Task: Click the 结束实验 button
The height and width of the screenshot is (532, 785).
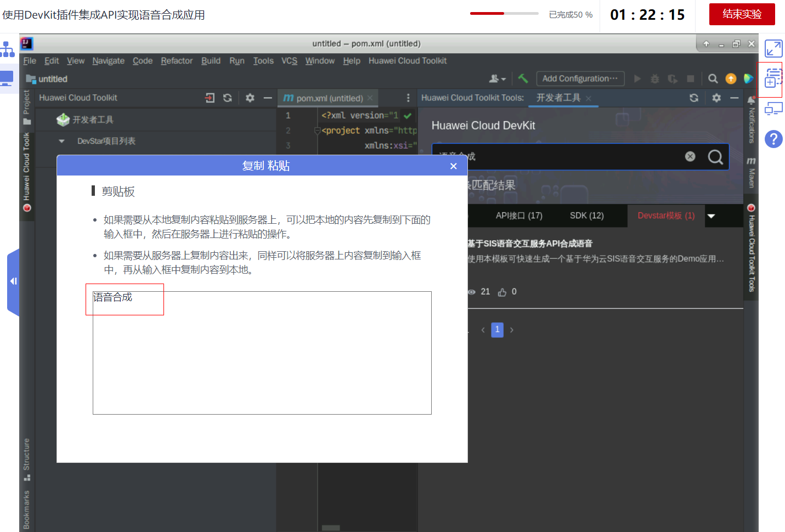Action: coord(742,14)
